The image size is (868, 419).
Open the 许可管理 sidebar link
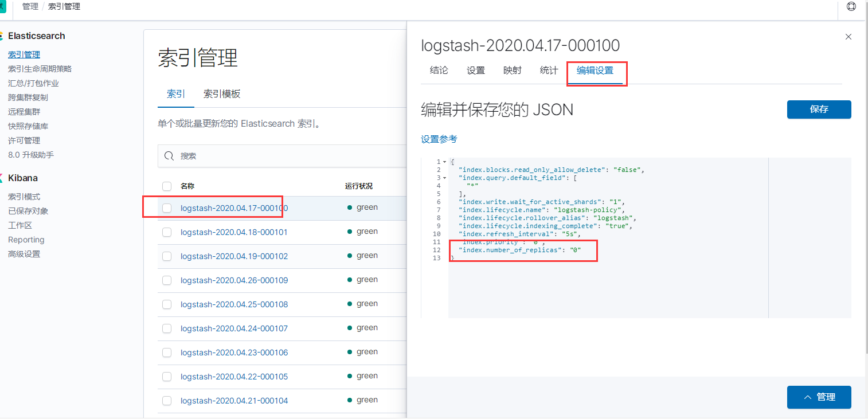coord(24,140)
